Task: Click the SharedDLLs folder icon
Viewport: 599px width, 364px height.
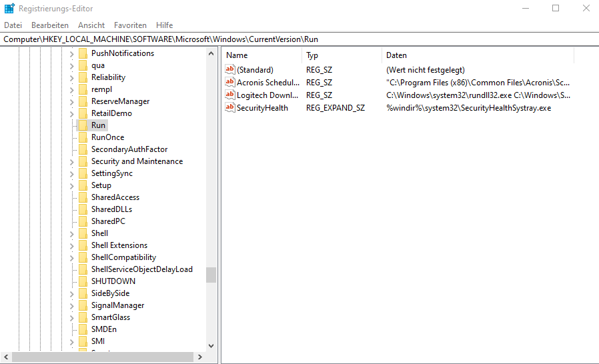Action: (x=83, y=209)
